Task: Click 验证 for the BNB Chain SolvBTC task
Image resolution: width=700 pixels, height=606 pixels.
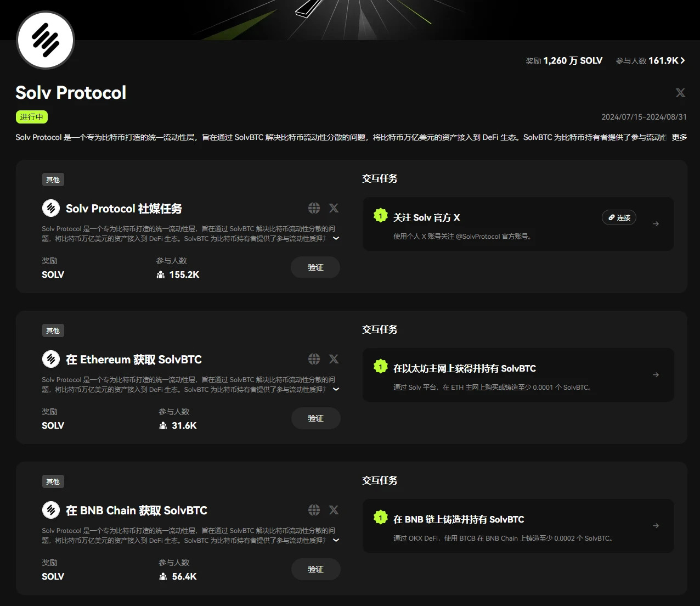Action: 315,569
